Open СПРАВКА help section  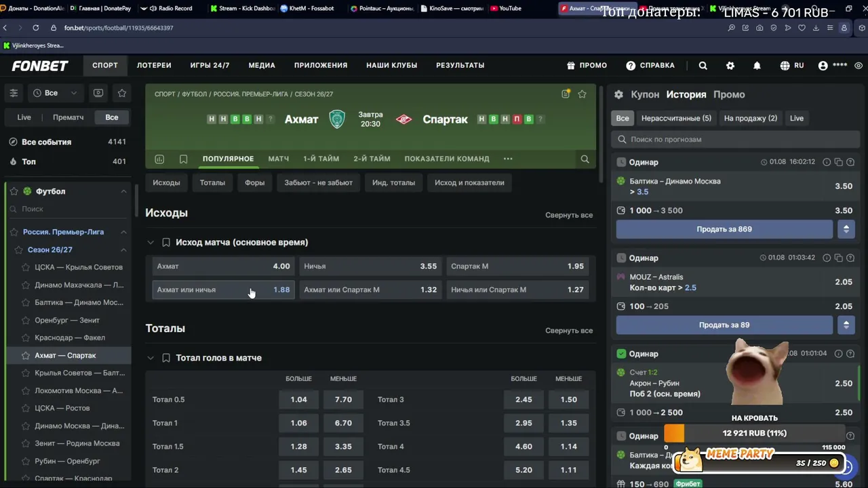(x=650, y=65)
